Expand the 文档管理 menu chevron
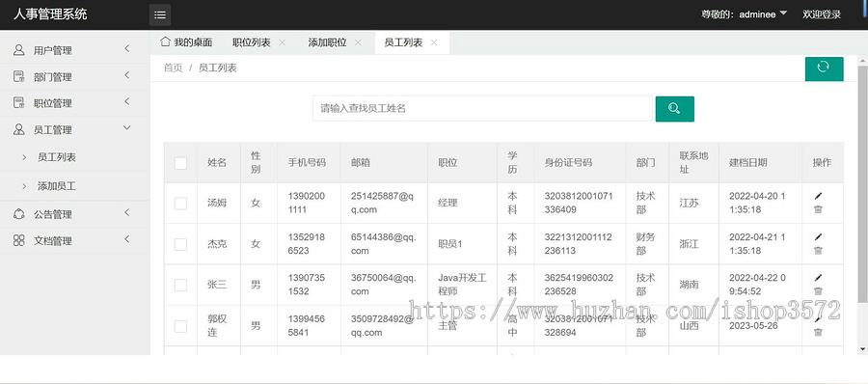The image size is (868, 384). 126,239
